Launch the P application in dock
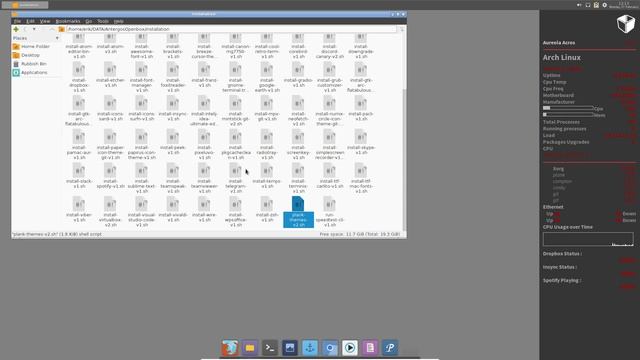 click(390, 348)
